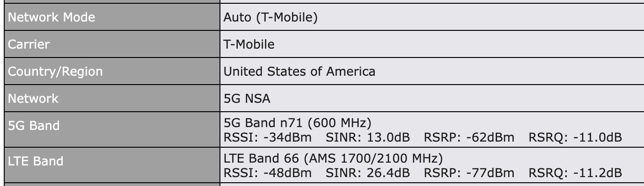Viewport: 644px width, 186px height.
Task: Click the LTE RSRP -77dBm reading
Action: (469, 173)
